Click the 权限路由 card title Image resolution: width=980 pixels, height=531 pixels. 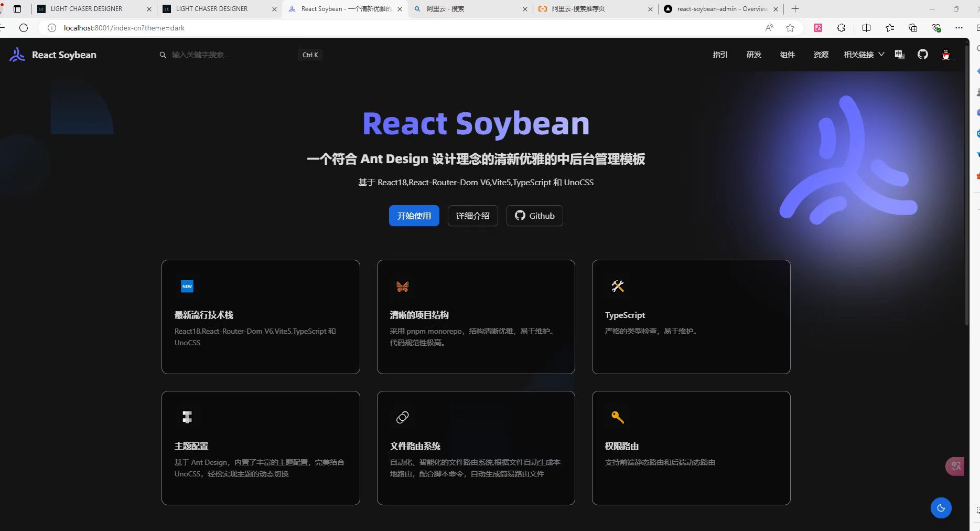pos(621,446)
